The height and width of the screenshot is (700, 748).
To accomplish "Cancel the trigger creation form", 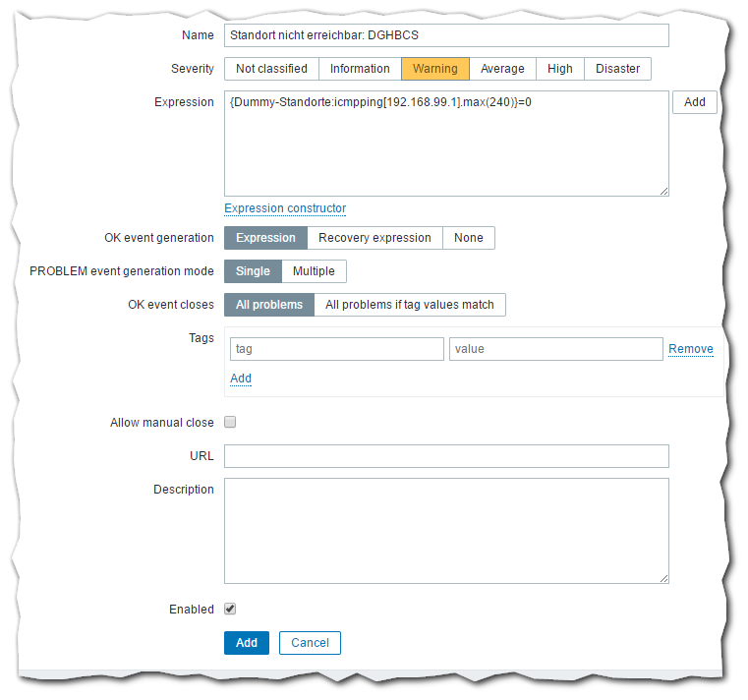I will [x=310, y=643].
